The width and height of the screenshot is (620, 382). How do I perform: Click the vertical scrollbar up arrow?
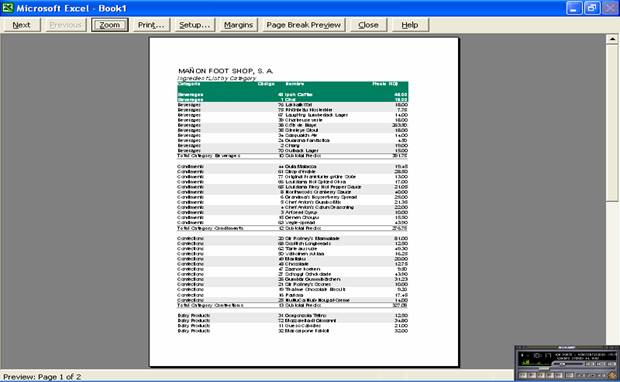click(x=612, y=39)
